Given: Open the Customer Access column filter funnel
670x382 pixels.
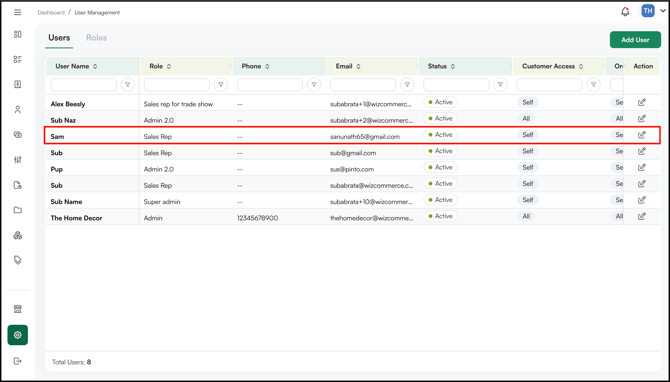Looking at the screenshot, I should coord(594,85).
